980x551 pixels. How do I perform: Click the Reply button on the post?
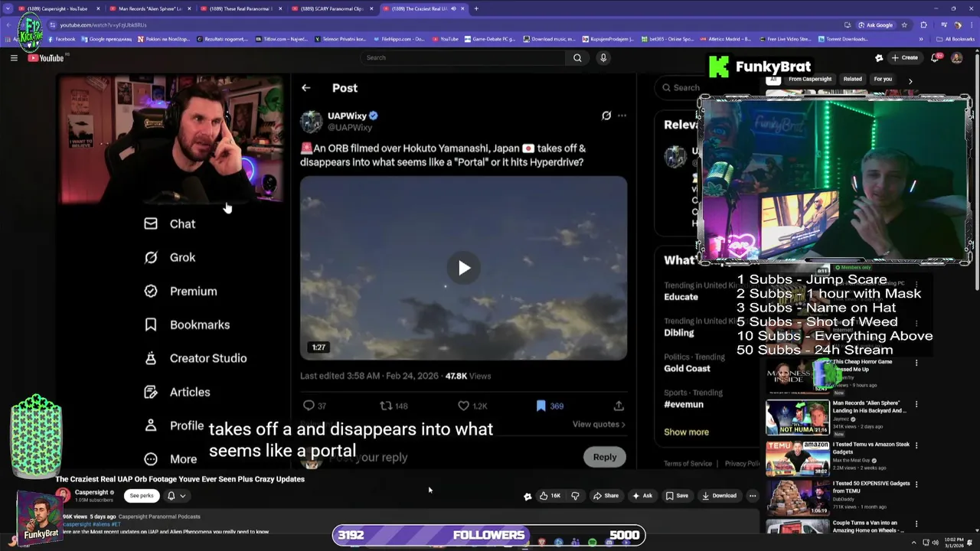tap(604, 457)
